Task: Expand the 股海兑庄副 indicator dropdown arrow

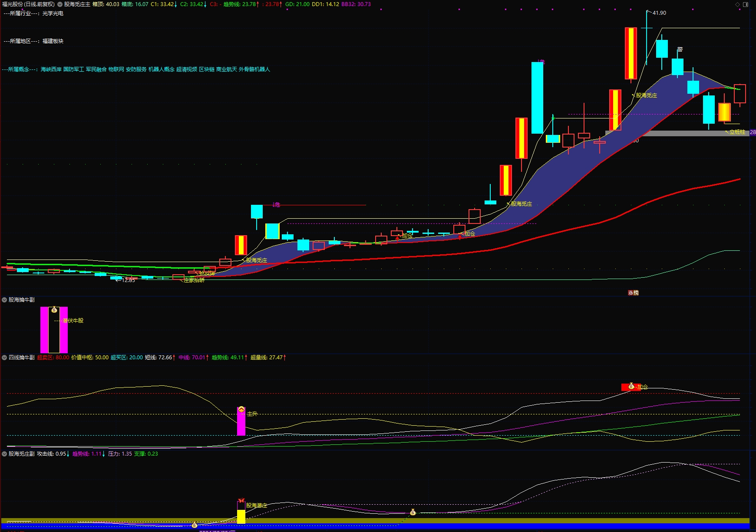Action: coord(4,454)
